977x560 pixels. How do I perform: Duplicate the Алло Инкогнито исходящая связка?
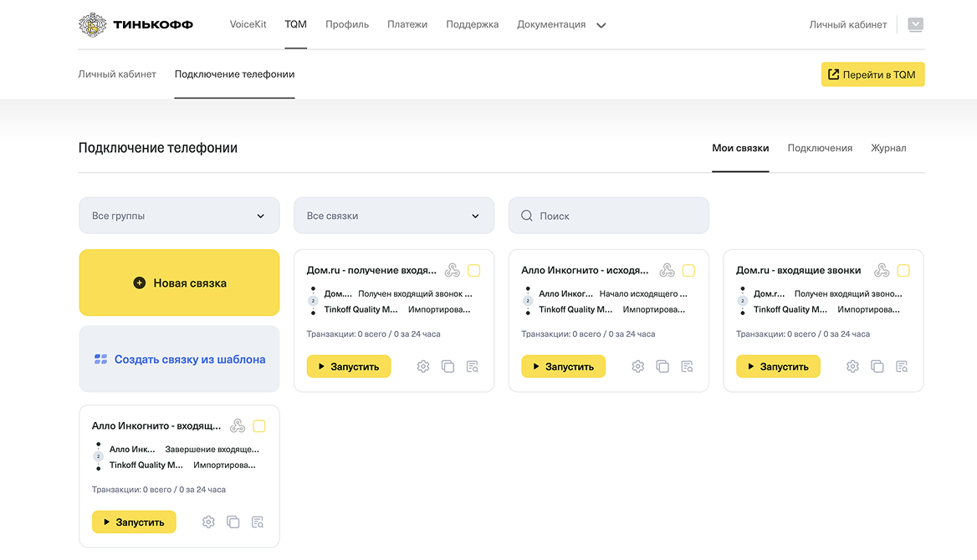pos(662,366)
